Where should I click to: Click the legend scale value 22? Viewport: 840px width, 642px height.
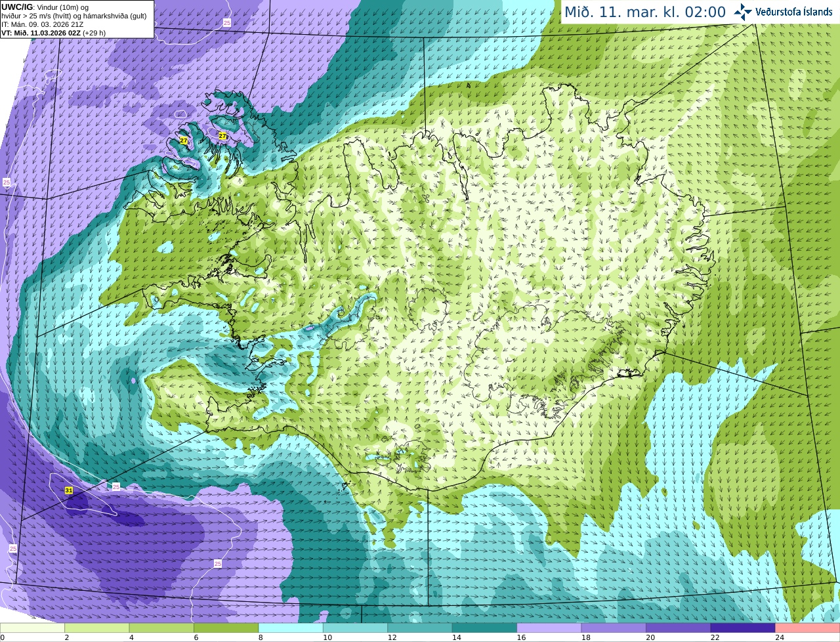click(715, 637)
